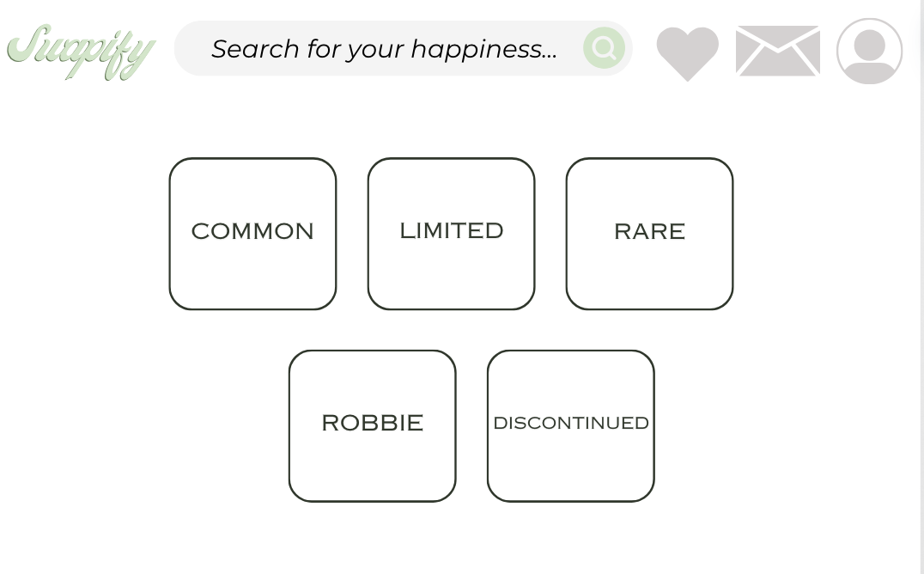Screen dimensions: 924x574
Task: Click the word RARE inside its card
Action: coord(649,231)
